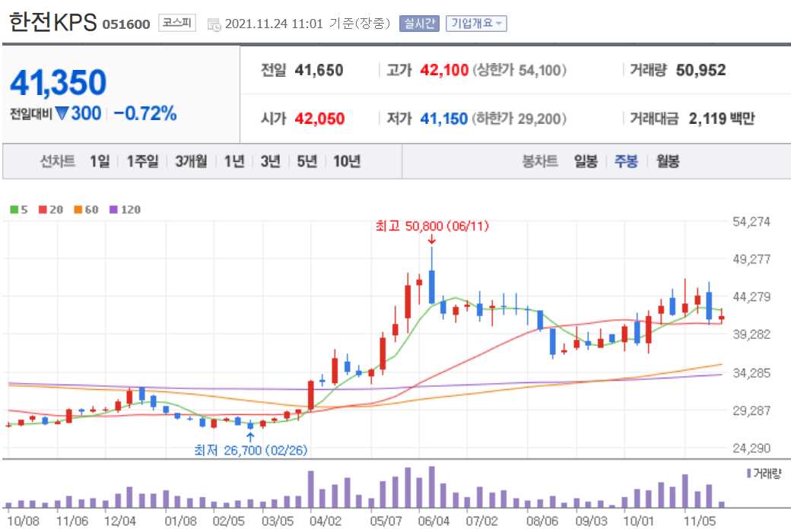Click the 39,282 price axis label
Screen dimensions: 791x532
(751, 334)
